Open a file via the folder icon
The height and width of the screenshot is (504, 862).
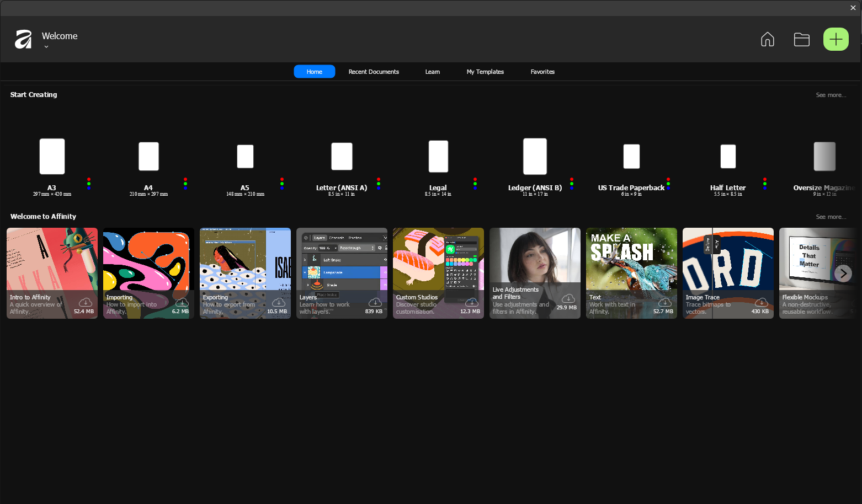[801, 39]
